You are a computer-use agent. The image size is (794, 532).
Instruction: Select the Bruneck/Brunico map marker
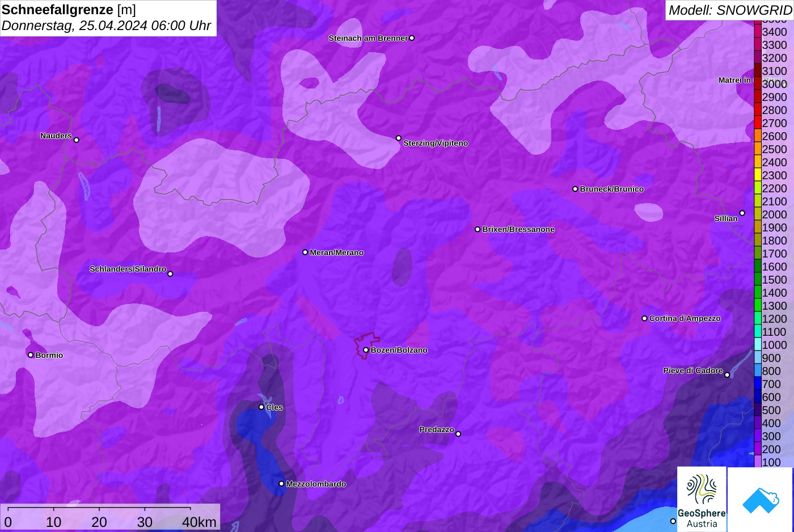click(575, 189)
